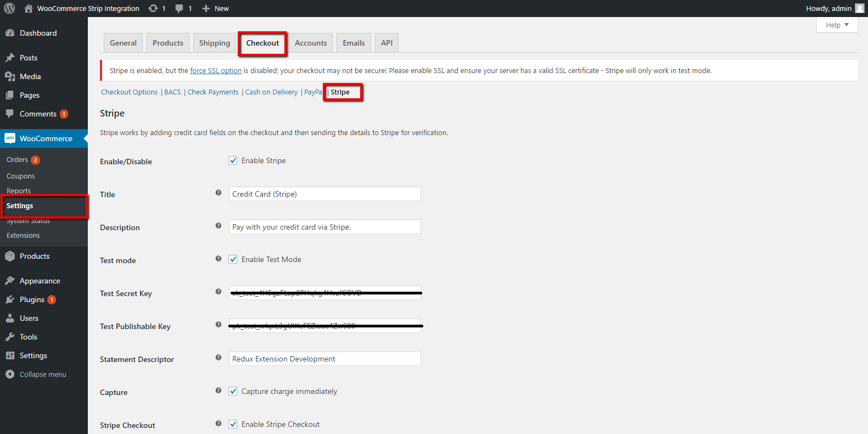This screenshot has width=868, height=434.
Task: Click the Media icon in sidebar
Action: 10,76
